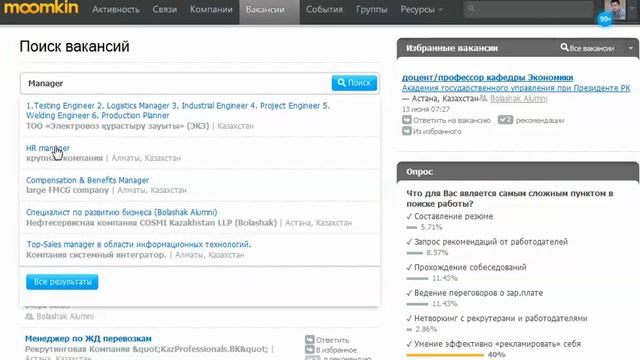The height and width of the screenshot is (360, 640).
Task: Click Все вакансии in favorites panel
Action: point(587,48)
